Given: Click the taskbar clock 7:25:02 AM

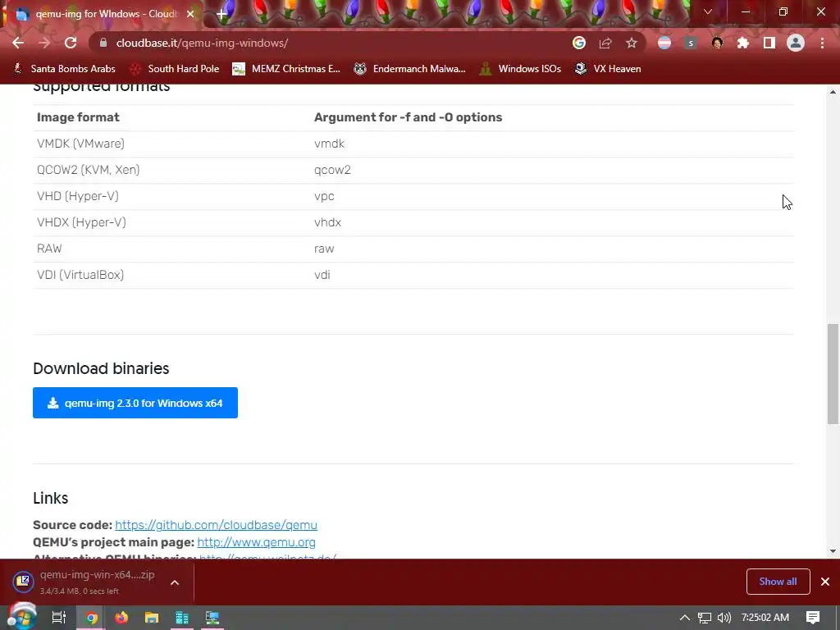Looking at the screenshot, I should [x=765, y=618].
